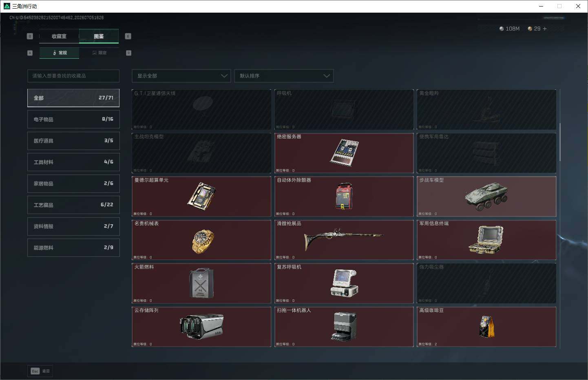588x380 pixels.
Task: Click the 自动体外除颤器 defibrillator icon
Action: pyautogui.click(x=344, y=196)
